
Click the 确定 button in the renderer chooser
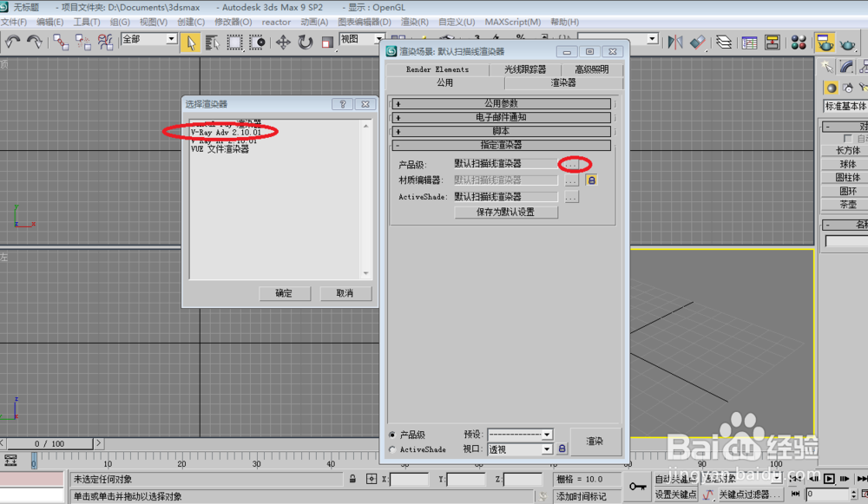(284, 293)
